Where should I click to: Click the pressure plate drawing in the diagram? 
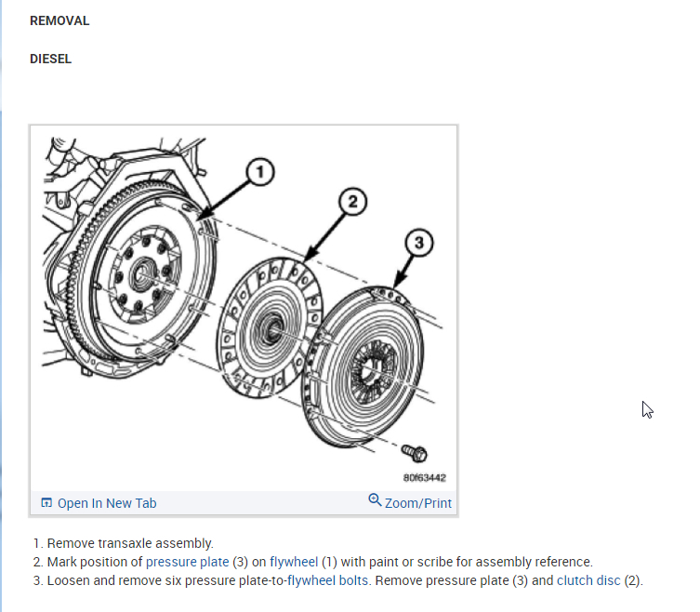tap(363, 366)
